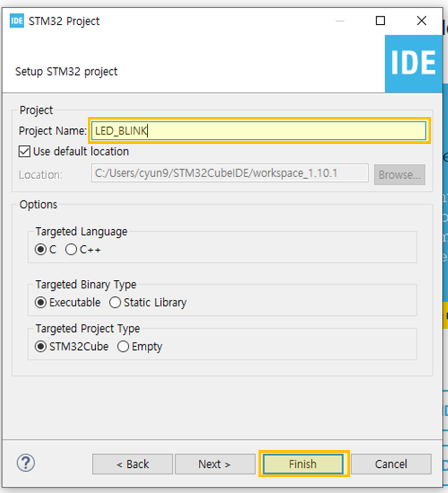The width and height of the screenshot is (448, 493).
Task: Go to the Next wizard page
Action: tap(215, 464)
